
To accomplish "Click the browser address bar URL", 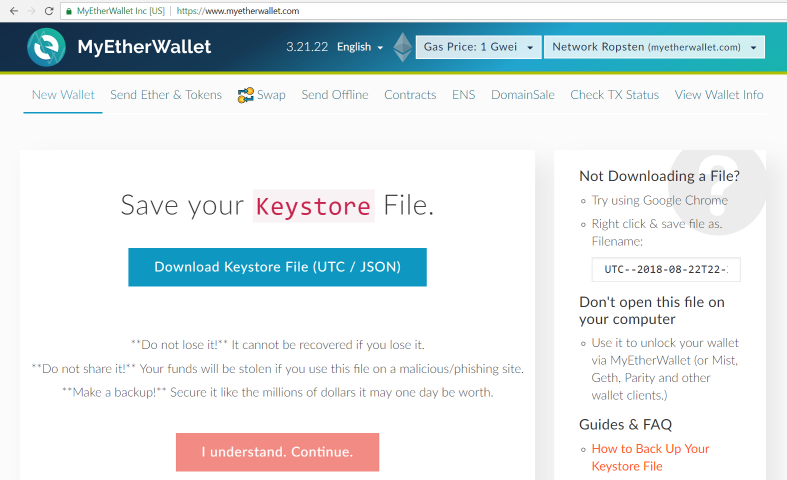I will click(238, 11).
